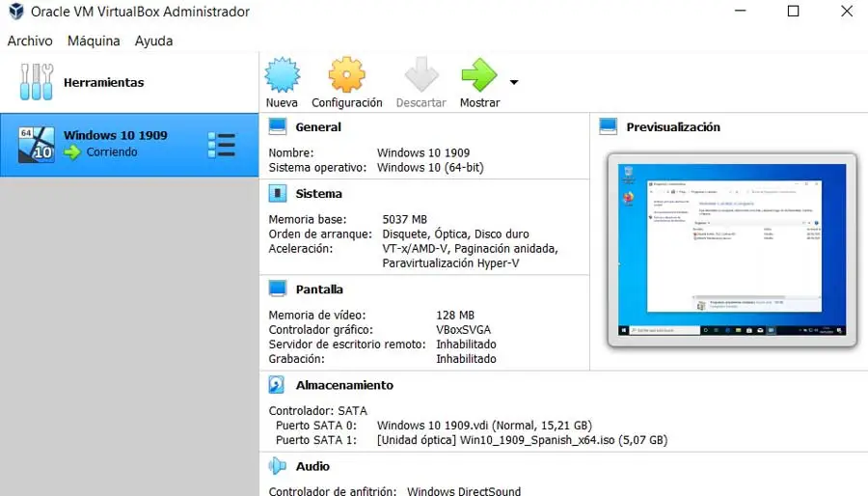Screen dimensions: 868x496
Task: Open the Máquina menu
Action: pos(94,41)
